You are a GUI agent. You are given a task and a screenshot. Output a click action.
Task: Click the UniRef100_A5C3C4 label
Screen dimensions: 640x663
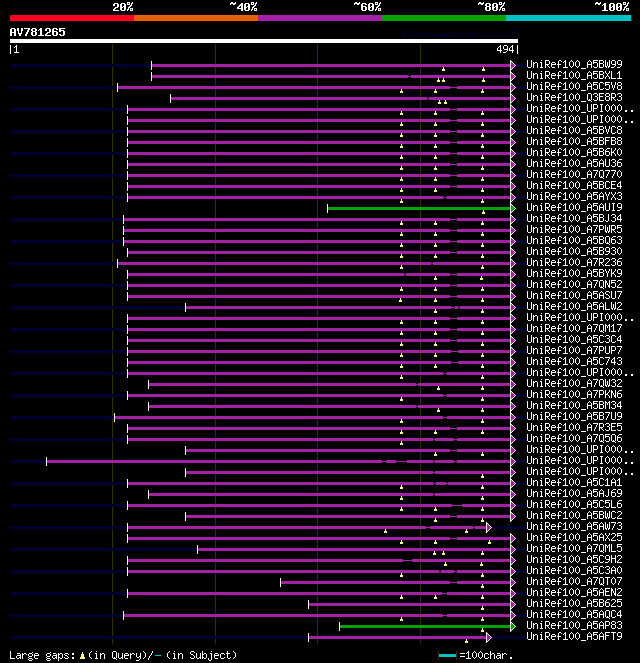pyautogui.click(x=574, y=339)
